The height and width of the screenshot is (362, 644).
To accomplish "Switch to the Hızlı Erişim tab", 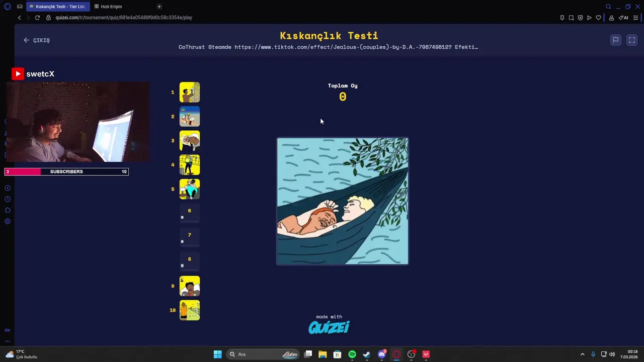I will [x=108, y=7].
